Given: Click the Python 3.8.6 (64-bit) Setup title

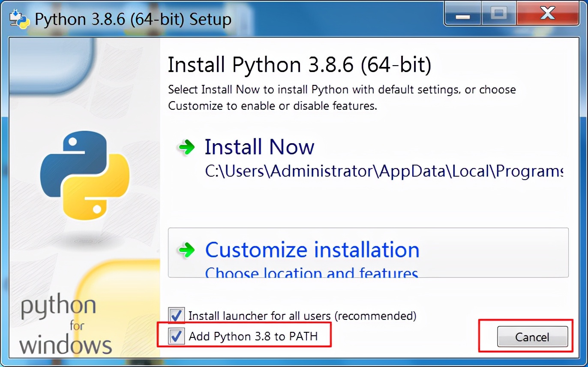Looking at the screenshot, I should click(133, 19).
